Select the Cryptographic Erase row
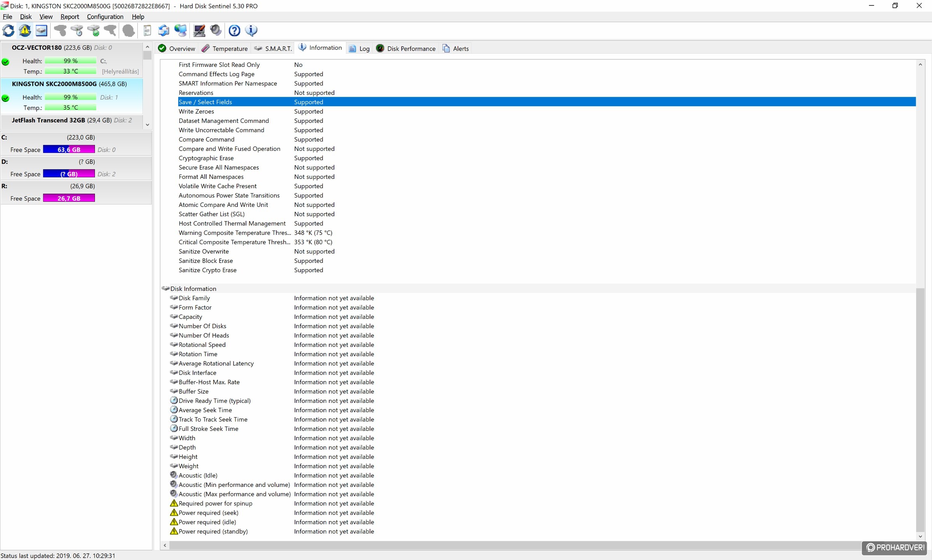 (x=546, y=158)
